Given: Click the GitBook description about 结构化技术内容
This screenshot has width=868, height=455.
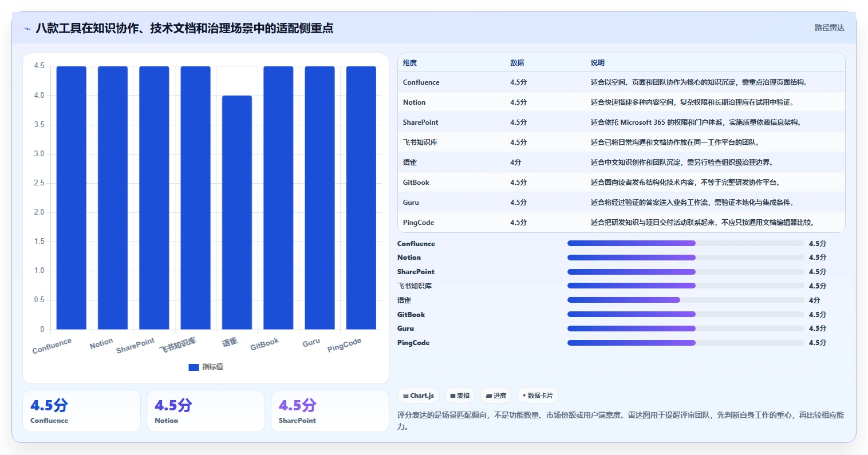Looking at the screenshot, I should pyautogui.click(x=686, y=183).
